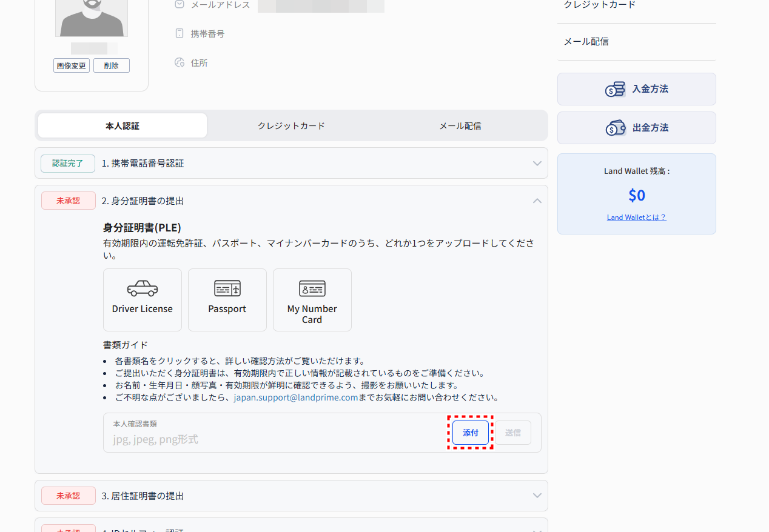Viewport: 769px width, 532px height.
Task: Follow the Land Walletとは？ link
Action: (x=636, y=218)
